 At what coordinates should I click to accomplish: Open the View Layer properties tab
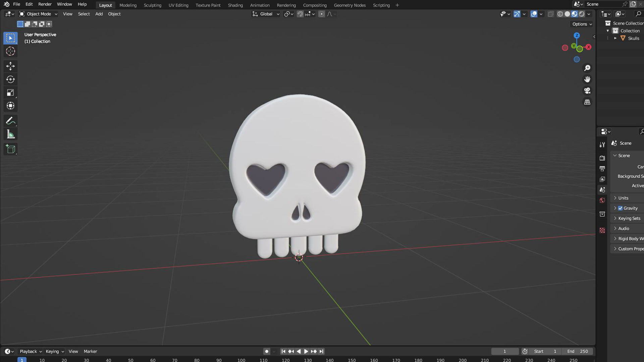(602, 179)
